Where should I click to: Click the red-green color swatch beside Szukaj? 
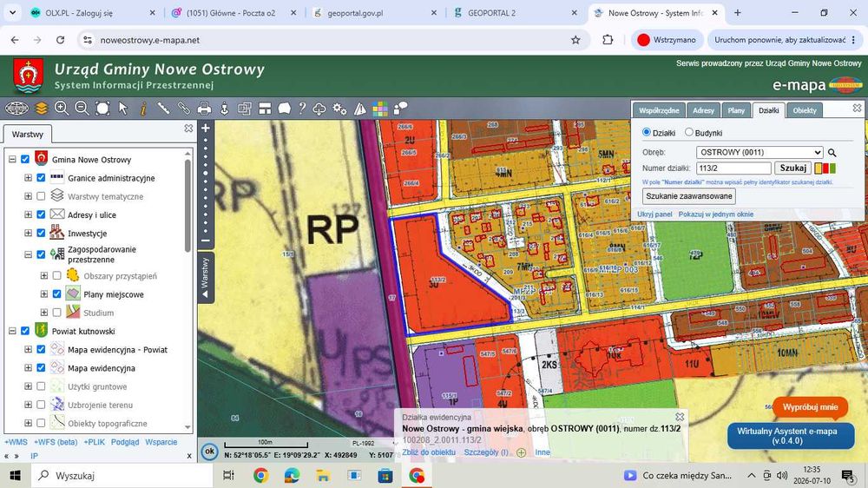(825, 168)
